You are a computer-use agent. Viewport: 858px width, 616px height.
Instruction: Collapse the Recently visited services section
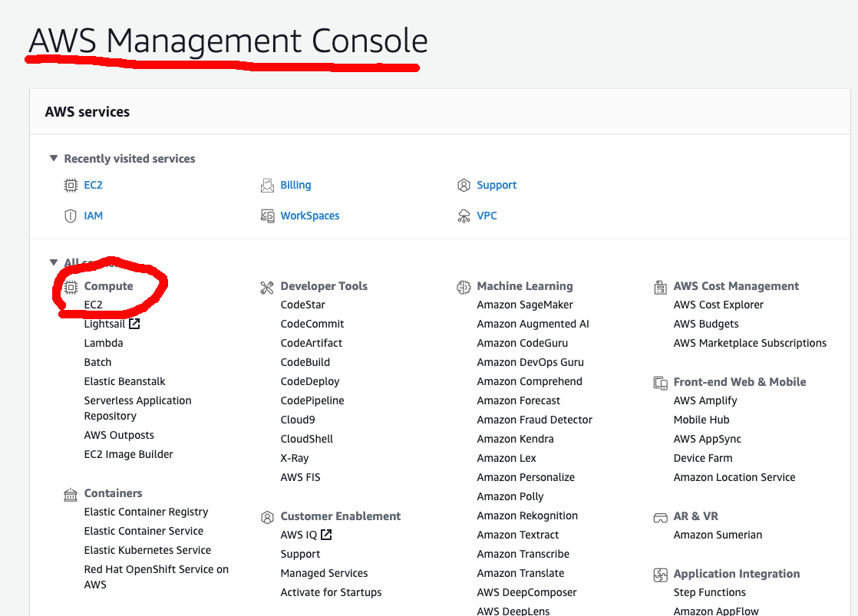(53, 159)
